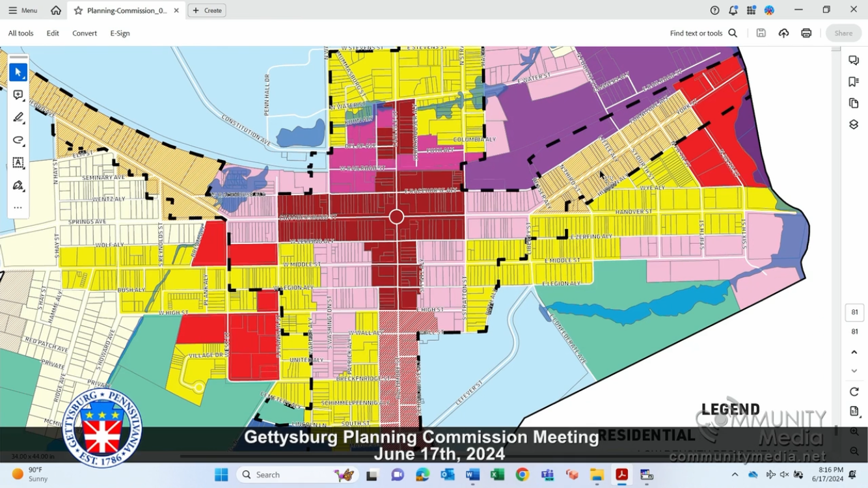Expand the more tools ellipsis in quick toolbar
The width and height of the screenshot is (868, 488).
[x=18, y=208]
